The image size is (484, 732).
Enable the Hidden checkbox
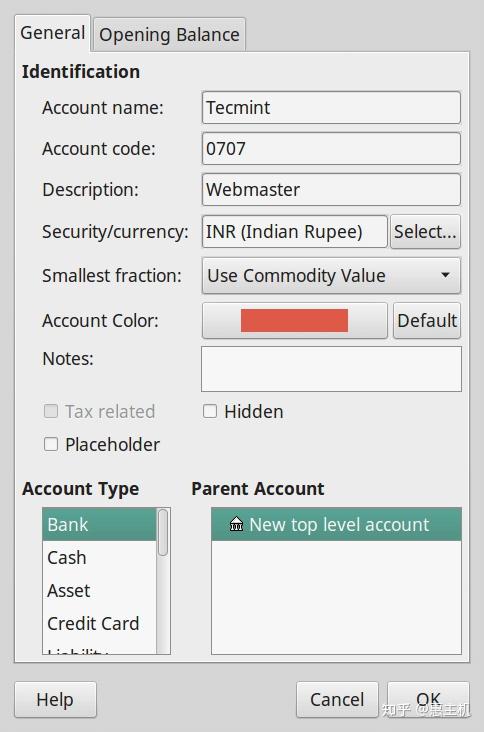click(210, 411)
